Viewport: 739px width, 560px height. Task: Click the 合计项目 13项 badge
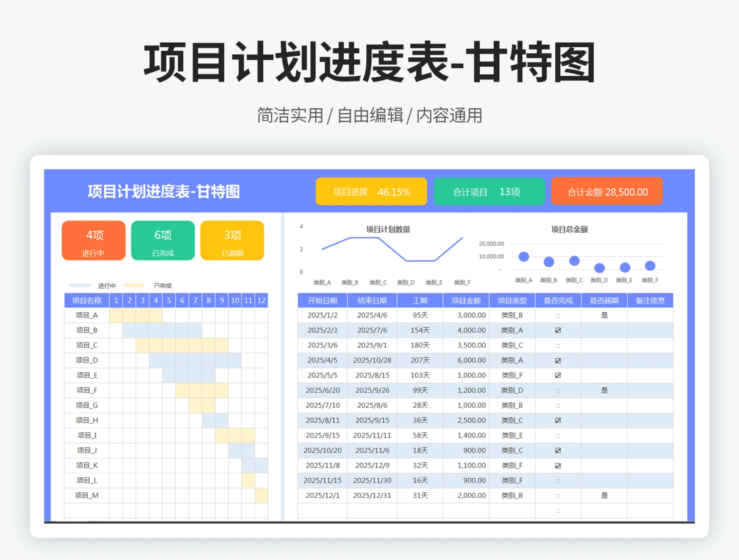coord(489,191)
